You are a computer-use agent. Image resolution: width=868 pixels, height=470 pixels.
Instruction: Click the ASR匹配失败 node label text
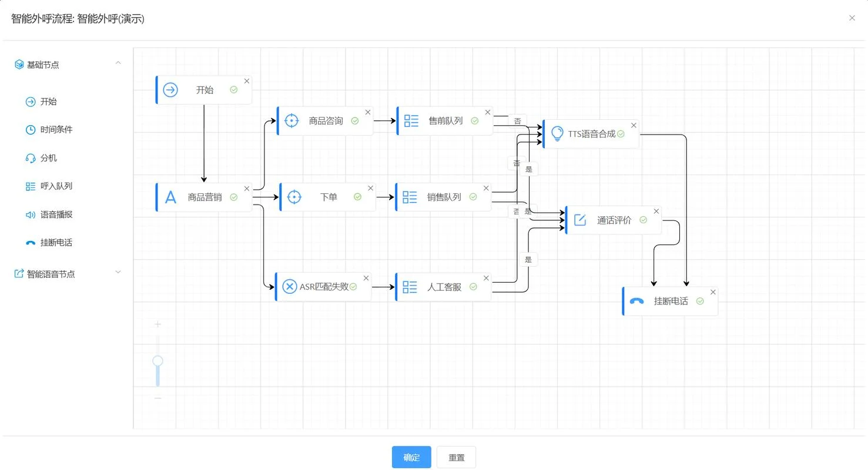pyautogui.click(x=324, y=287)
